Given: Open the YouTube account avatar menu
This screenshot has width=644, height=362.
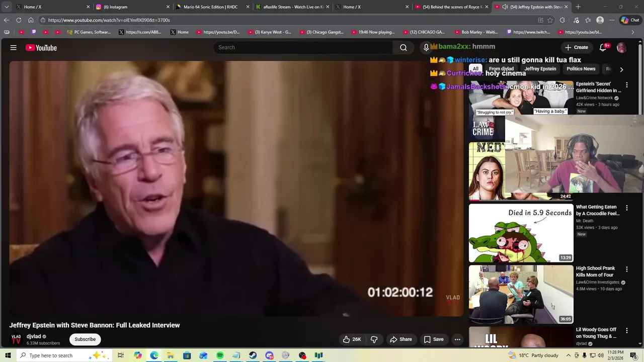Looking at the screenshot, I should (x=621, y=47).
